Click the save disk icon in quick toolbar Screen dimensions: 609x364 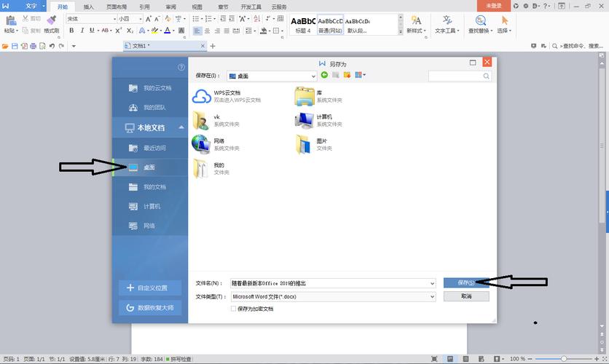pos(15,46)
